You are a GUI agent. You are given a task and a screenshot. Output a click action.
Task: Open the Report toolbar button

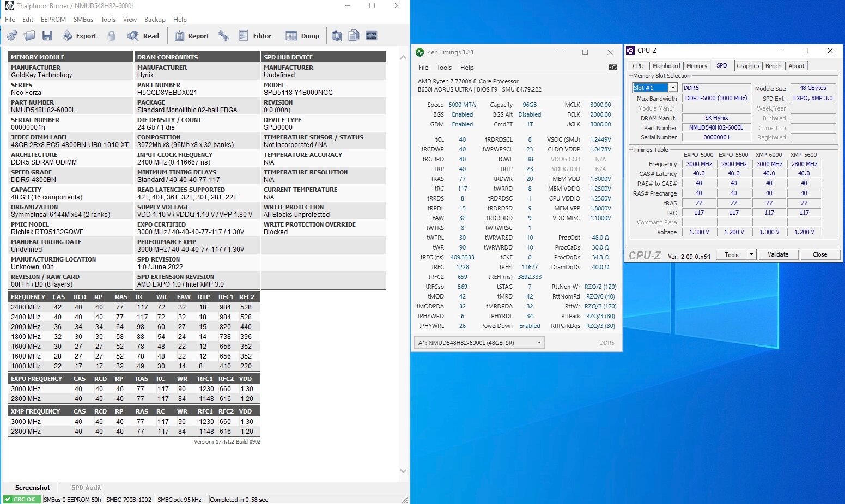[192, 36]
